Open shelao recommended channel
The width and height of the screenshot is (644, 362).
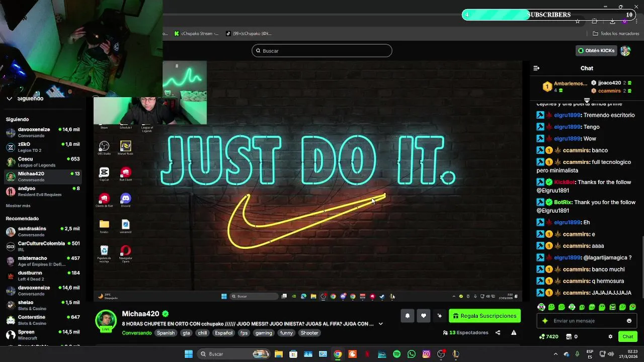pos(43,306)
